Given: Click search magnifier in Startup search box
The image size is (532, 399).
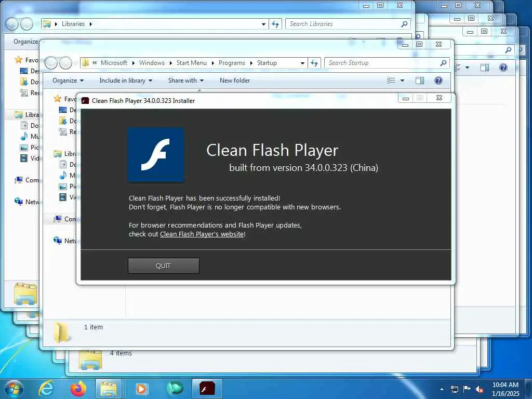Looking at the screenshot, I should (x=443, y=63).
